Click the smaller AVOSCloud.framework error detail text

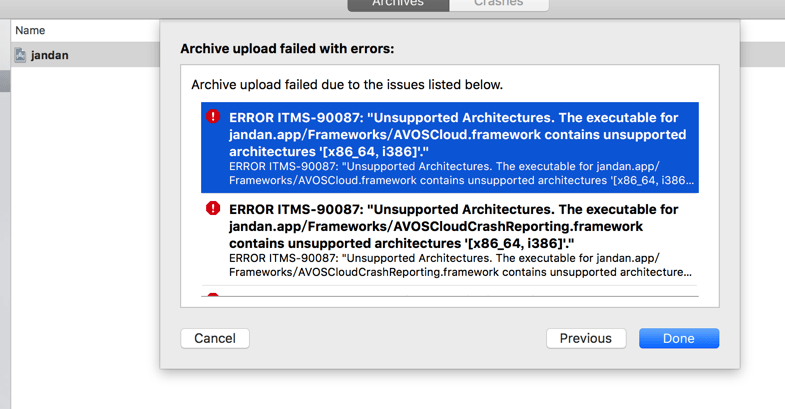462,173
